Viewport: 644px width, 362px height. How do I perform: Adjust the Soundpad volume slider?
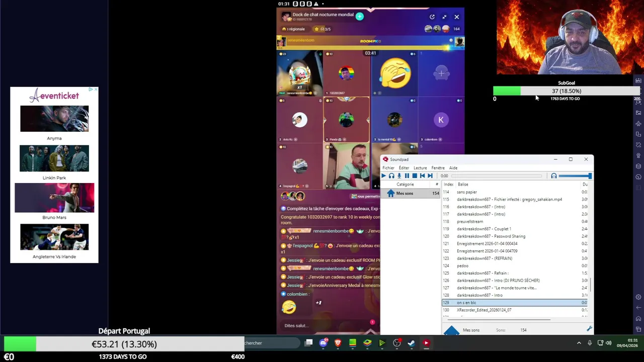coord(575,176)
